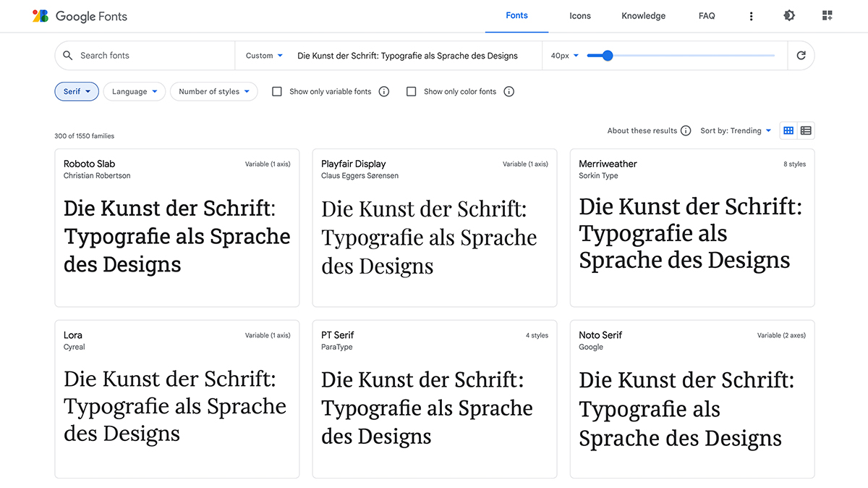Click the Claus Eggers Sørensen designer name
This screenshot has height=488, width=868.
(359, 176)
